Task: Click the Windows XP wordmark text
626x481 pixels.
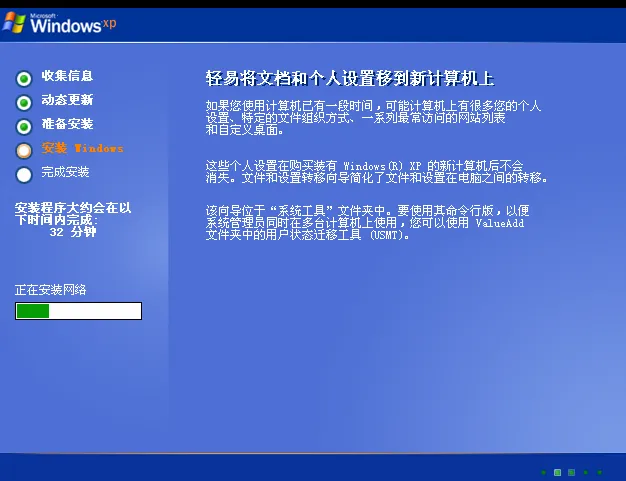Action: tap(73, 24)
